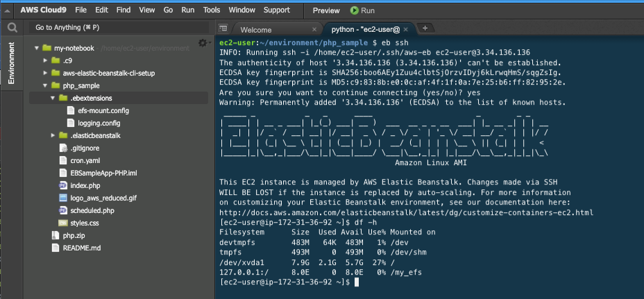Click the .elasticbeanstalk folder icon
This screenshot has height=299, width=644.
pyautogui.click(x=63, y=135)
